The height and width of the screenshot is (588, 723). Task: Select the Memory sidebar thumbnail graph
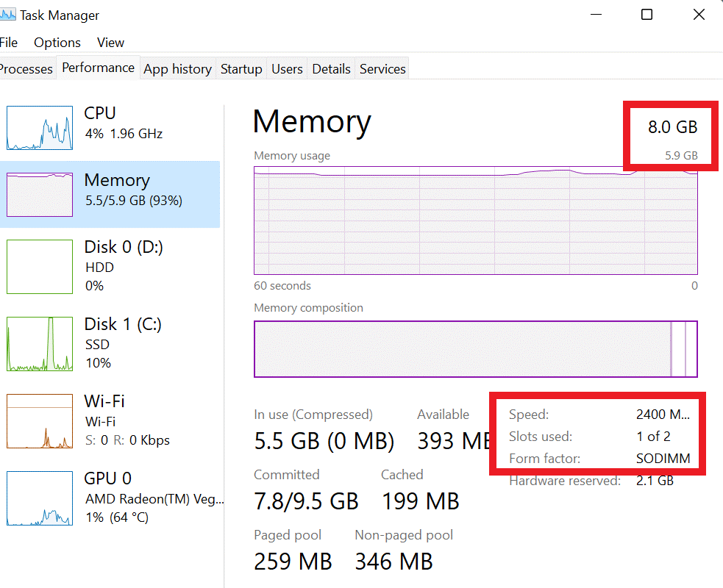coord(39,194)
